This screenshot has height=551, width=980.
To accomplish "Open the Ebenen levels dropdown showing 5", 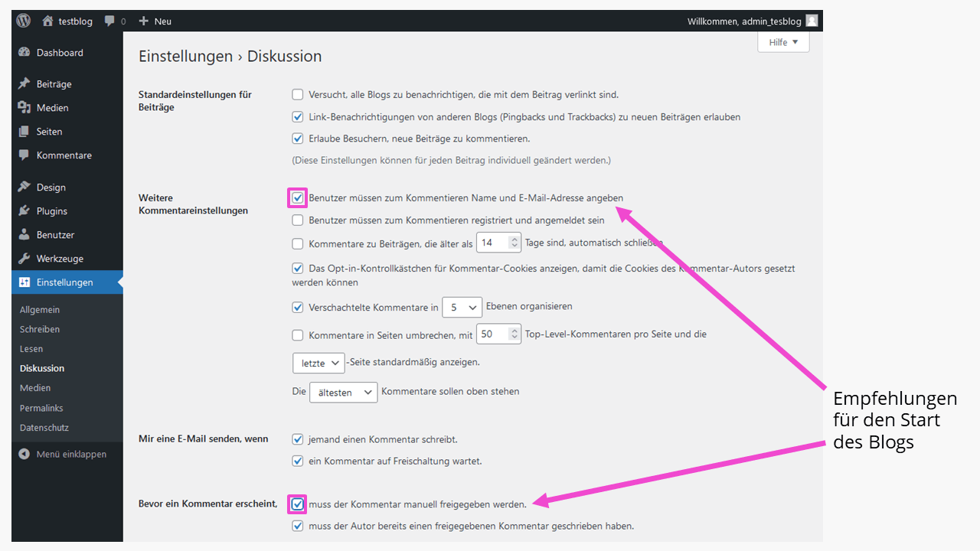I will click(x=462, y=307).
